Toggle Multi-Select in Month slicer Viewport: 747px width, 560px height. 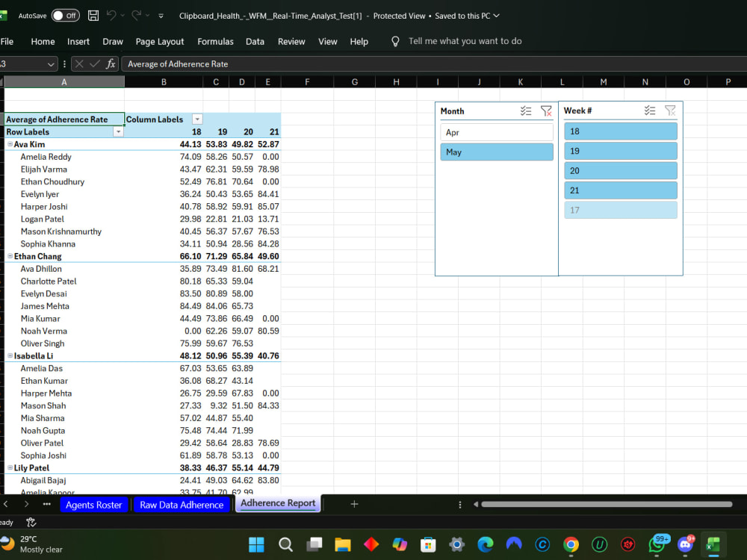[x=526, y=111]
